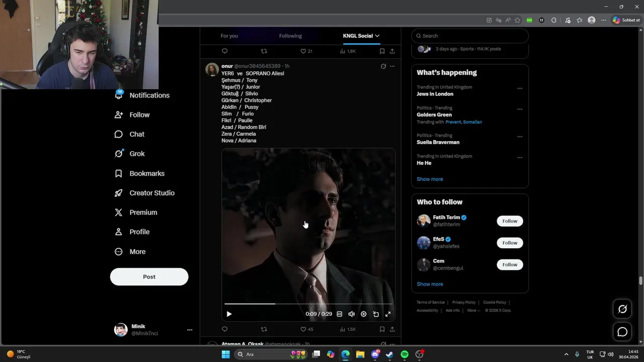This screenshot has height=362, width=644.
Task: Open options for Golders Green trend
Action: [520, 109]
